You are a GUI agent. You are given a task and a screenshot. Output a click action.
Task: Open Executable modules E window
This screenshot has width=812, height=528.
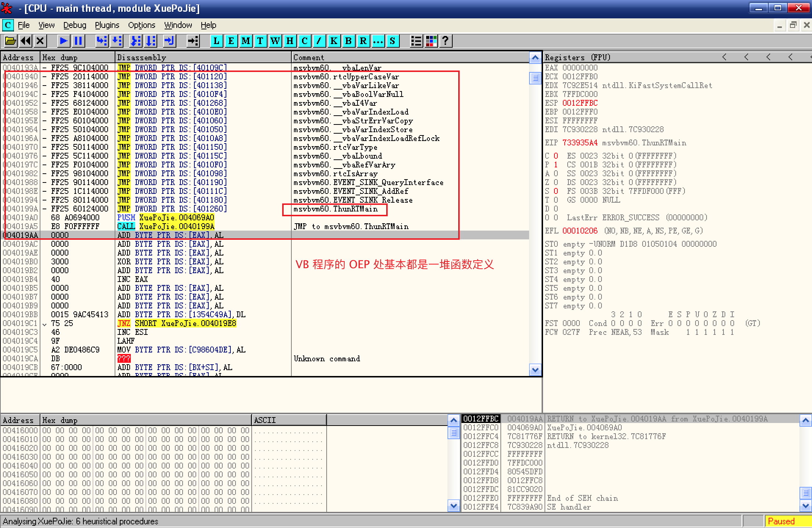[231, 41]
